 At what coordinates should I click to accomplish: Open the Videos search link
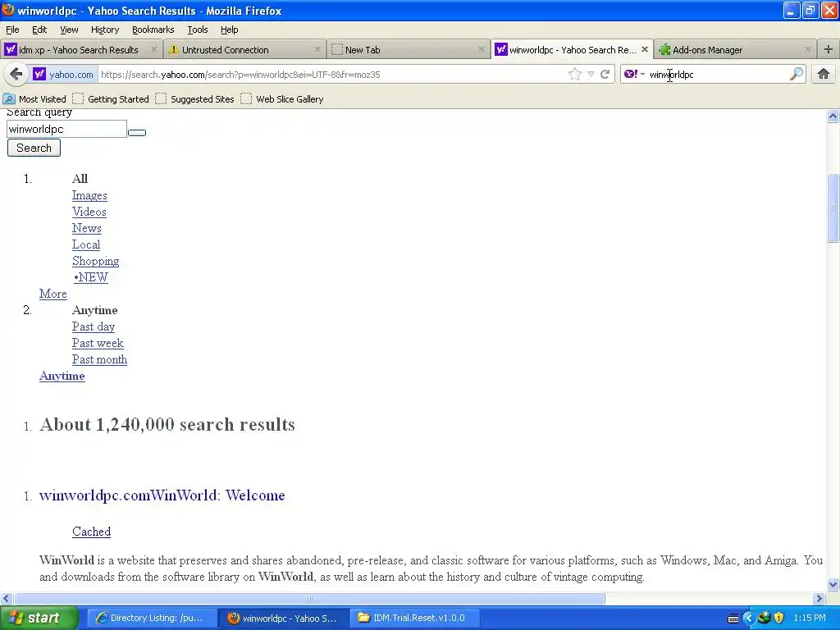[89, 212]
